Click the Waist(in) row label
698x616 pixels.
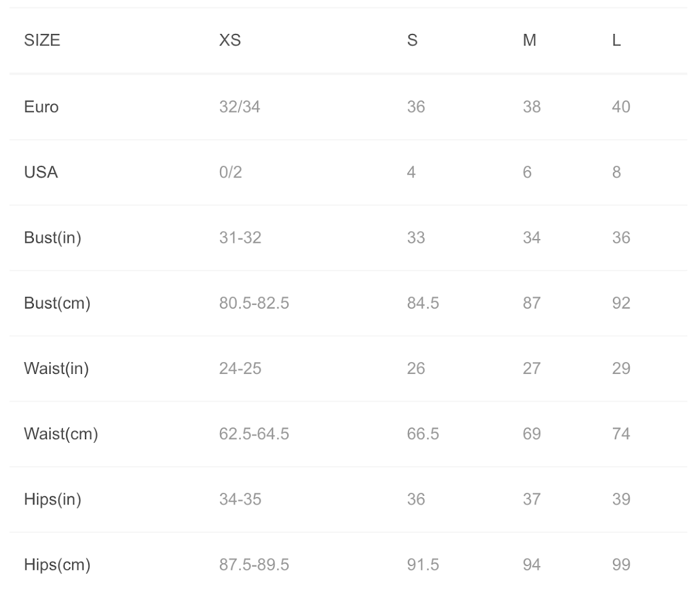56,368
